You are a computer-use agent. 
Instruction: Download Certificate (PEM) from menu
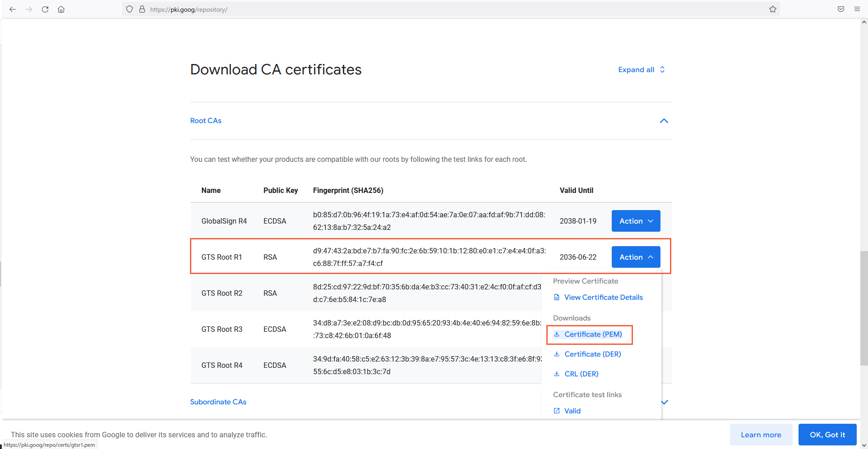pos(593,334)
